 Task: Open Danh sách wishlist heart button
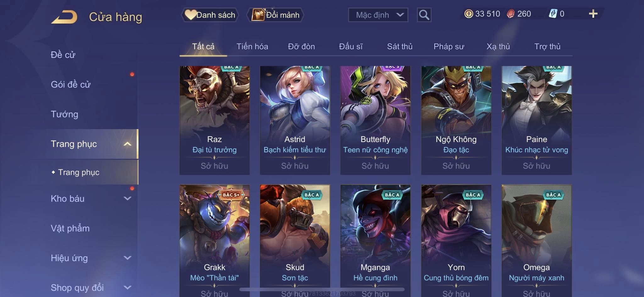click(210, 15)
